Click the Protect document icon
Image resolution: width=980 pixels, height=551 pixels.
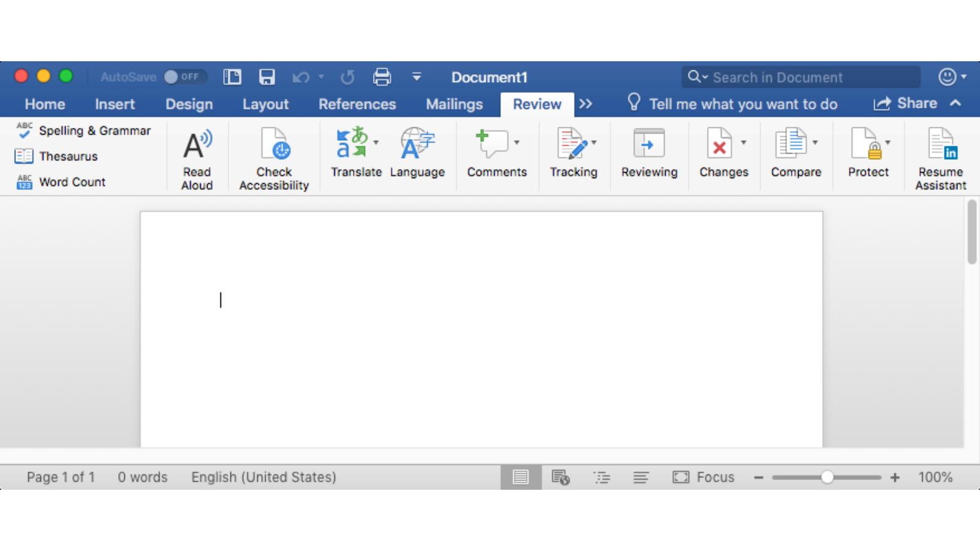(x=866, y=143)
